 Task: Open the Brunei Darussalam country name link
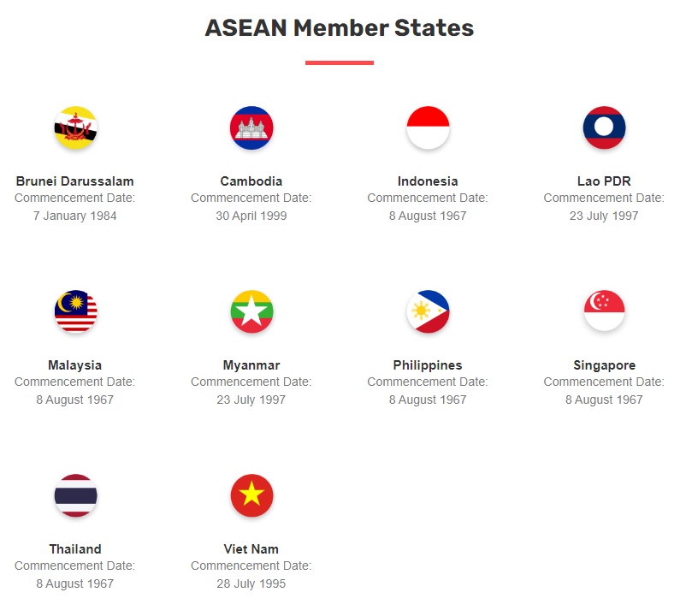tap(75, 181)
